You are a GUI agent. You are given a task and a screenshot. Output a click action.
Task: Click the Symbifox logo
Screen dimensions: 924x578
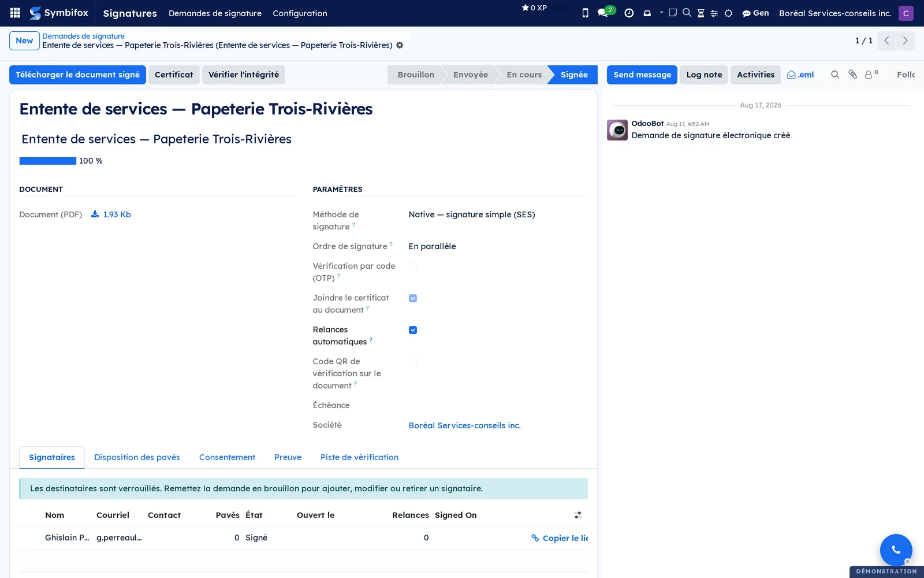click(x=59, y=13)
